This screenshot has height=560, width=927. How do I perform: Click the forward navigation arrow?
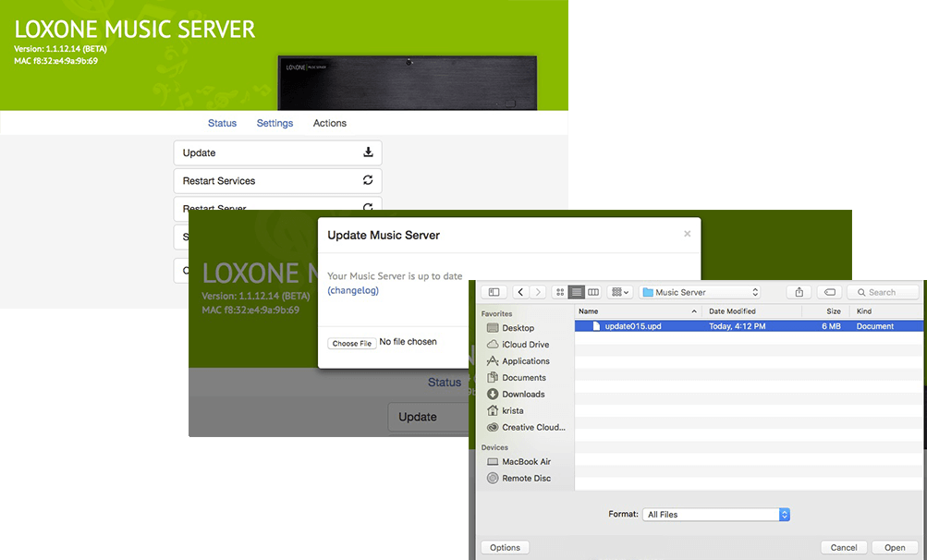[x=539, y=291]
